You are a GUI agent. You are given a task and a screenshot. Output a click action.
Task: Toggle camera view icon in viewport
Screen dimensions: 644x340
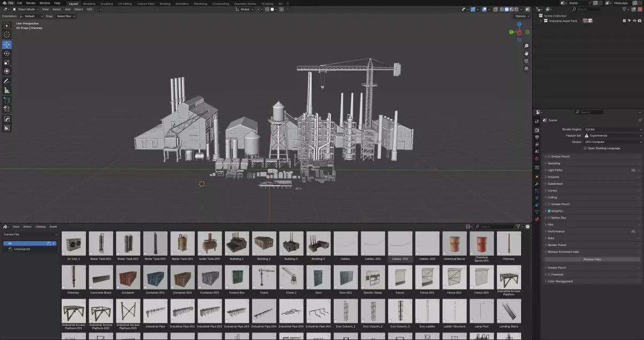coord(526,61)
